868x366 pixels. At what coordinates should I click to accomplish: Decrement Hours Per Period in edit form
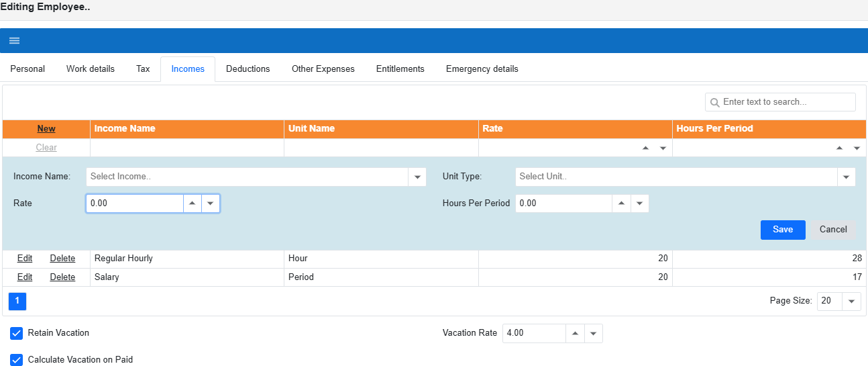640,203
